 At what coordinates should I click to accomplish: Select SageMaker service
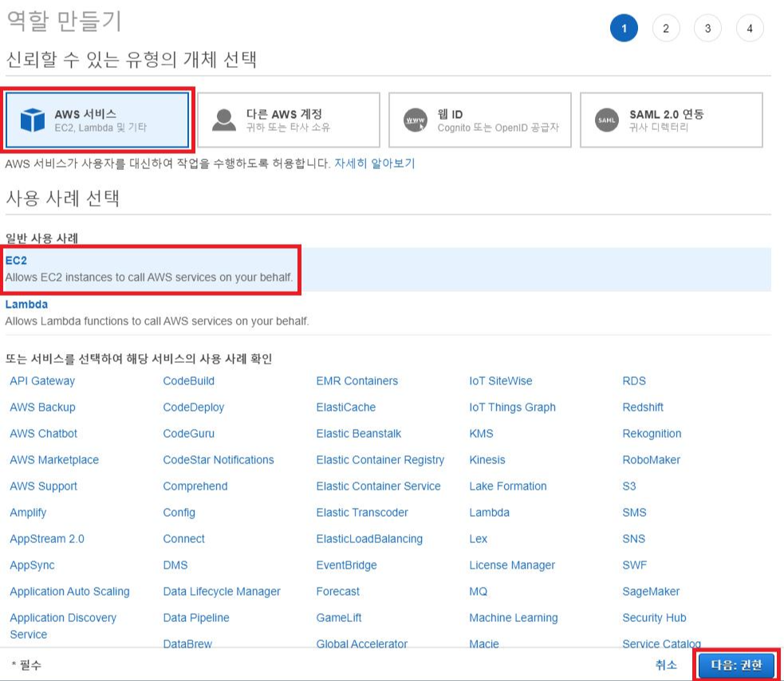click(651, 592)
